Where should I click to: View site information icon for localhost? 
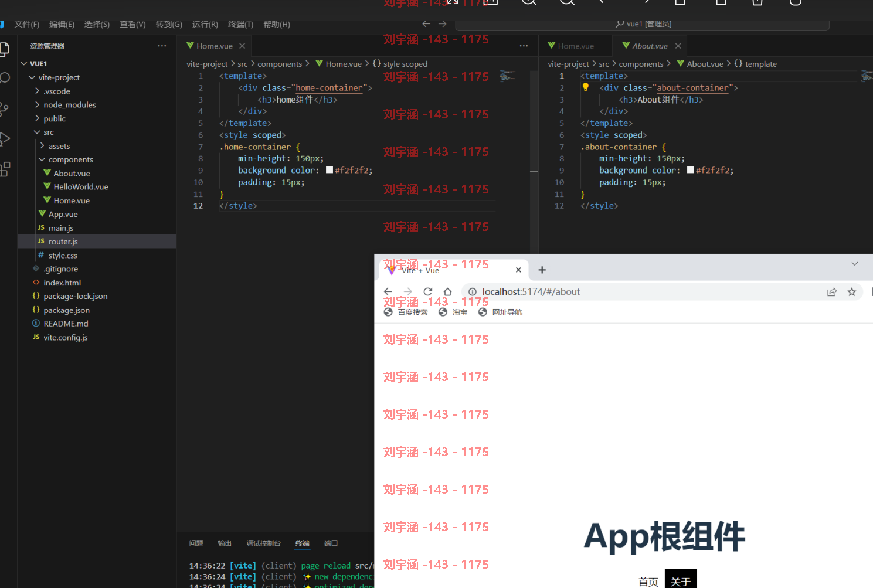coord(473,292)
